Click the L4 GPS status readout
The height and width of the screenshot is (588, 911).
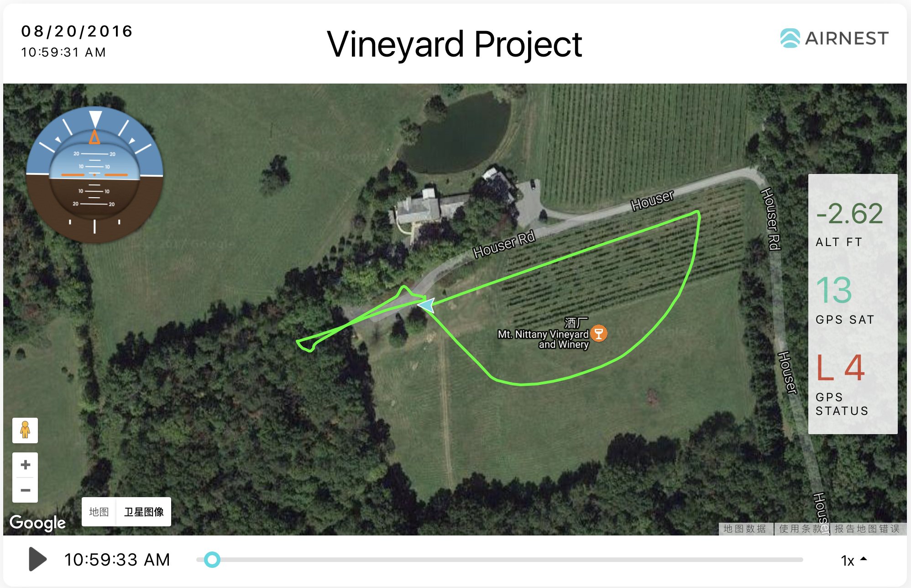pos(840,367)
